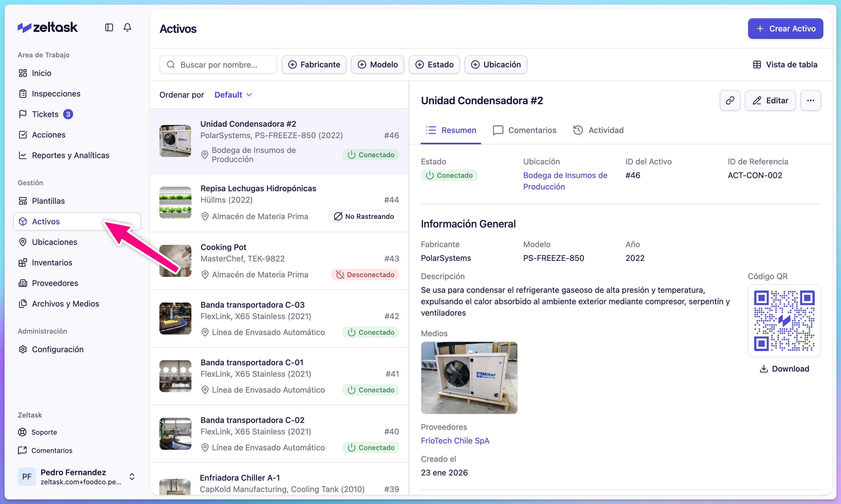
Task: Open the Default sort order dropdown
Action: click(233, 94)
